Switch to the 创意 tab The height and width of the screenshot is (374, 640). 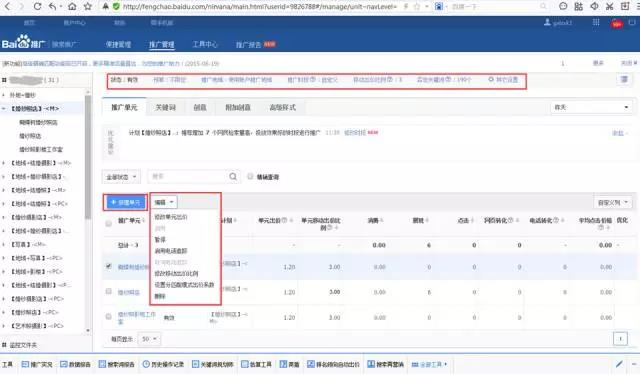point(200,107)
